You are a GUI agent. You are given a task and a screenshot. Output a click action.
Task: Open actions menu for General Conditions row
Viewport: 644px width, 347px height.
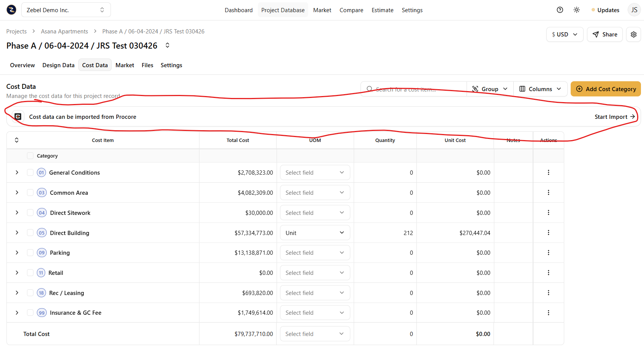548,172
